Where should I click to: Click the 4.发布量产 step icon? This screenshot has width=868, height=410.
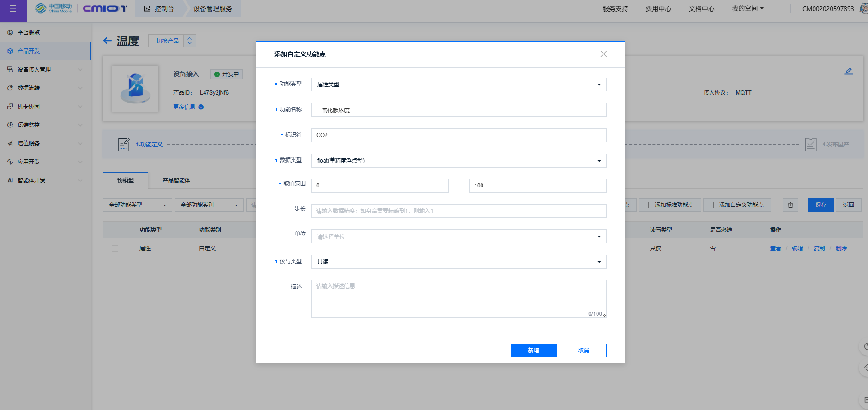pyautogui.click(x=811, y=145)
